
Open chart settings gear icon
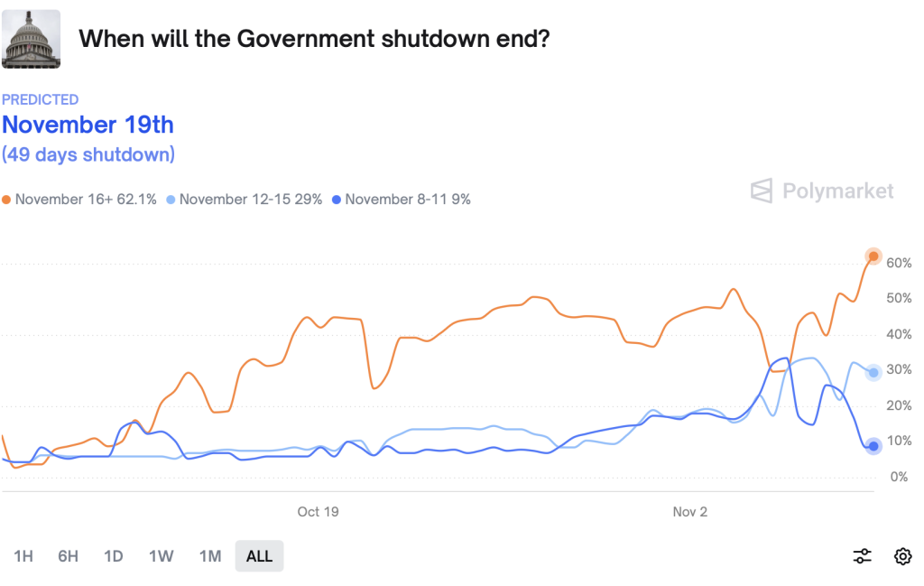point(902,556)
